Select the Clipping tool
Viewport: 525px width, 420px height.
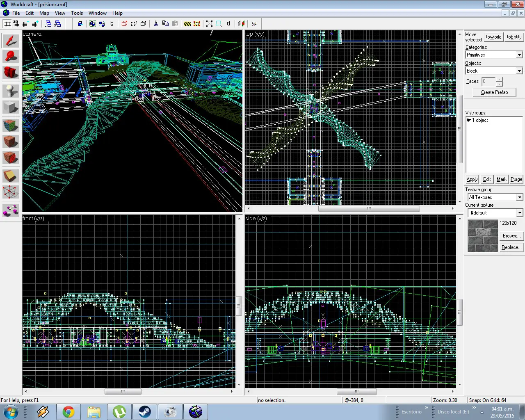click(x=11, y=176)
